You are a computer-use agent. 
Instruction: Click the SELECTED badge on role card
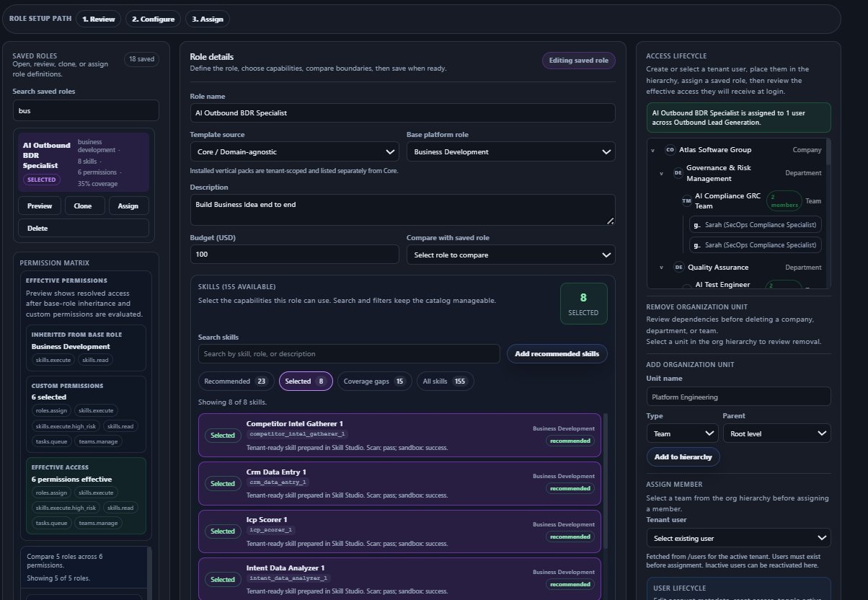click(x=43, y=179)
